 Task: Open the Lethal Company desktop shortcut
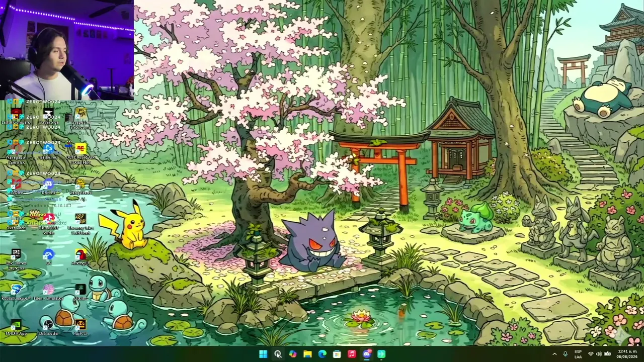click(16, 117)
